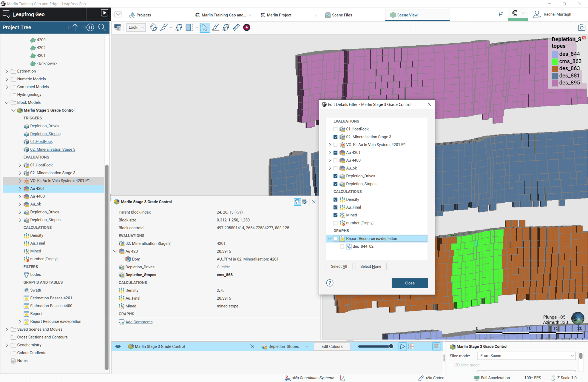Click the cms_863 green legend swatch
Viewport: 588px width, 382px height.
pyautogui.click(x=555, y=61)
